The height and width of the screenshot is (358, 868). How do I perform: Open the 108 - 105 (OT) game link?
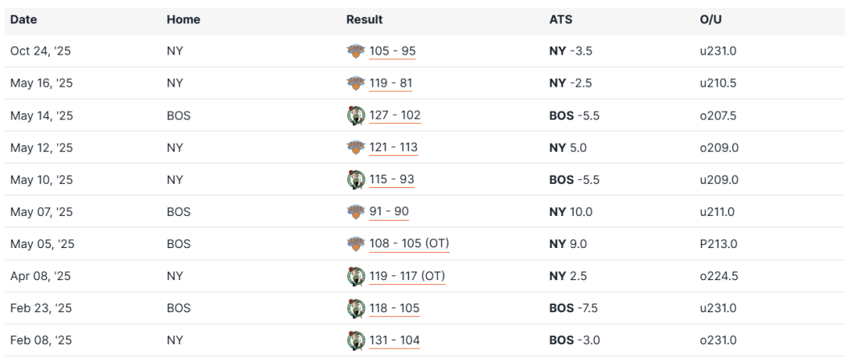408,244
